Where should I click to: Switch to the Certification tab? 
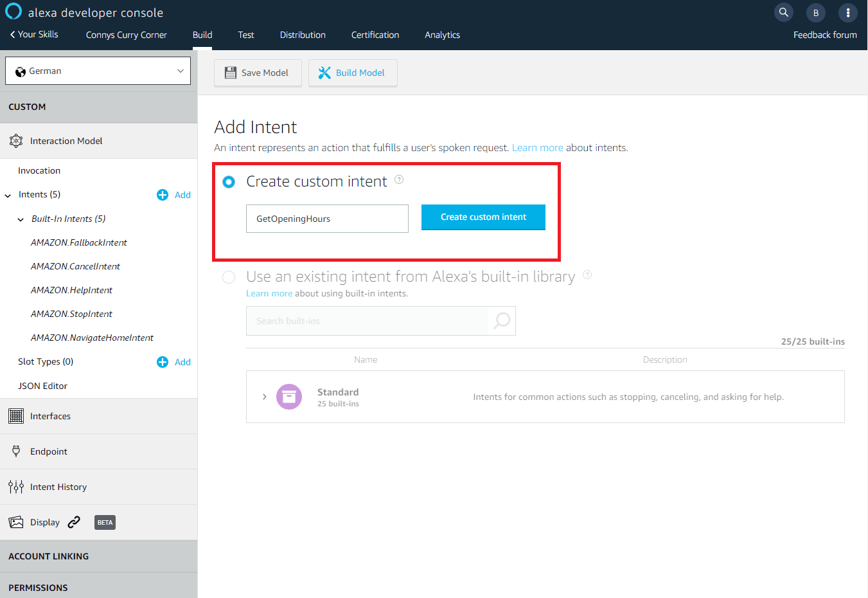click(375, 35)
